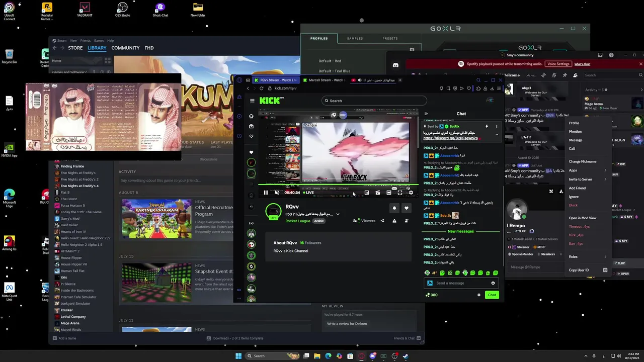Image resolution: width=644 pixels, height=362 pixels.
Task: Open pinned message more options
Action: click(497, 126)
